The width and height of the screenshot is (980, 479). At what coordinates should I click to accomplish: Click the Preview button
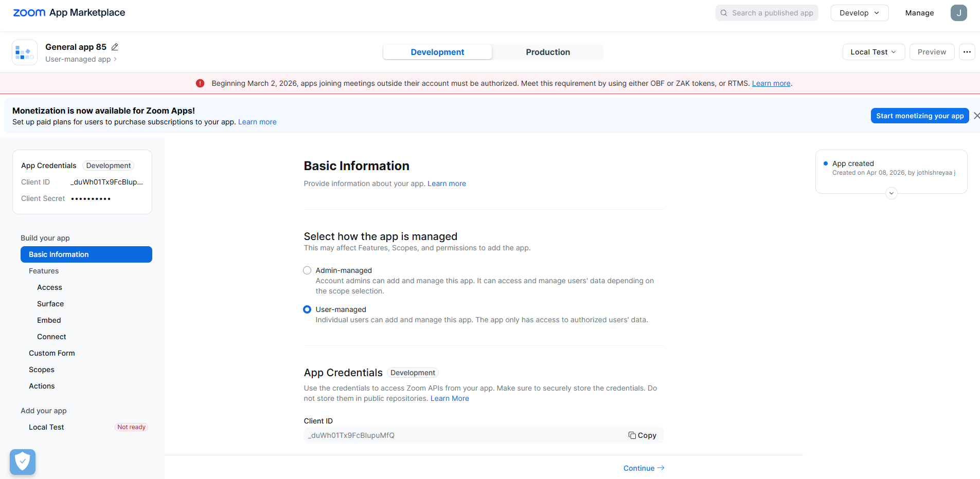click(x=932, y=52)
